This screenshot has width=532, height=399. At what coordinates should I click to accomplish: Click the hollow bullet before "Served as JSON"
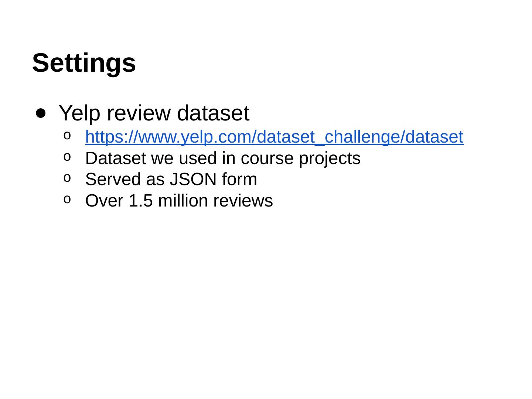[x=66, y=178]
